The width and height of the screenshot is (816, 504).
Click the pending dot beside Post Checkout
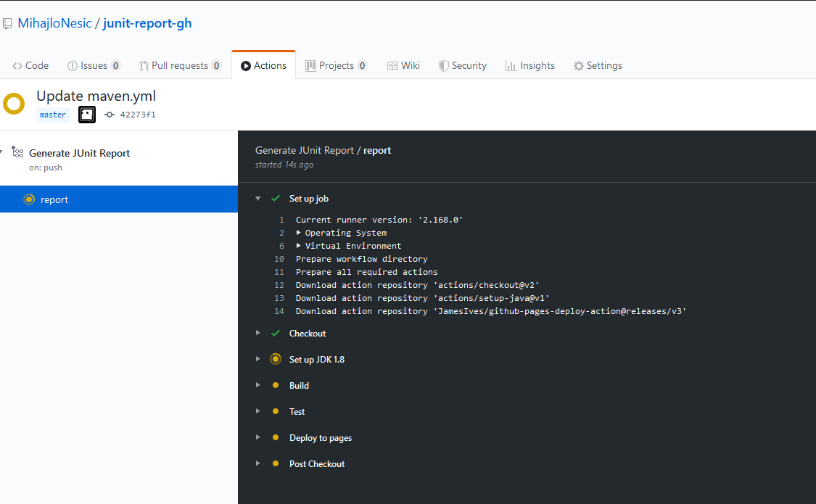276,463
